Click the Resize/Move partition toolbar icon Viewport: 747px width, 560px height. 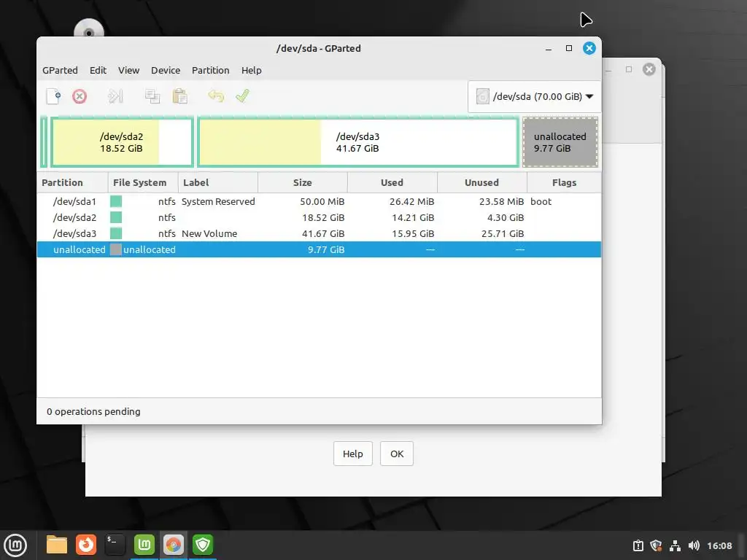pyautogui.click(x=115, y=97)
